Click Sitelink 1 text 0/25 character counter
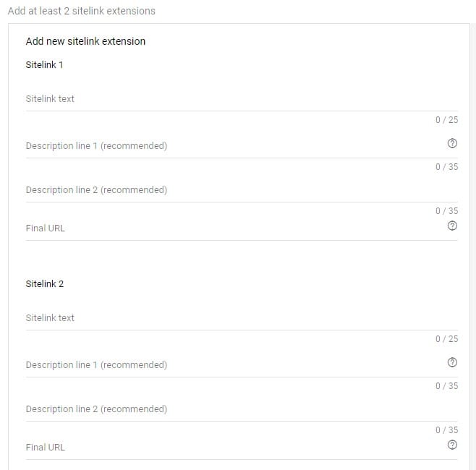The image size is (476, 470). [x=446, y=120]
